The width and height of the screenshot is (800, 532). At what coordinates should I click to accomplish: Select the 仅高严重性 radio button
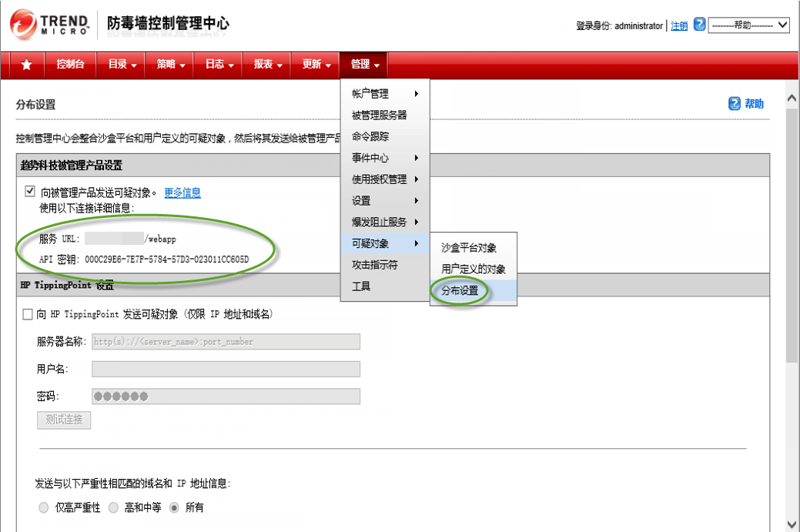pos(44,507)
